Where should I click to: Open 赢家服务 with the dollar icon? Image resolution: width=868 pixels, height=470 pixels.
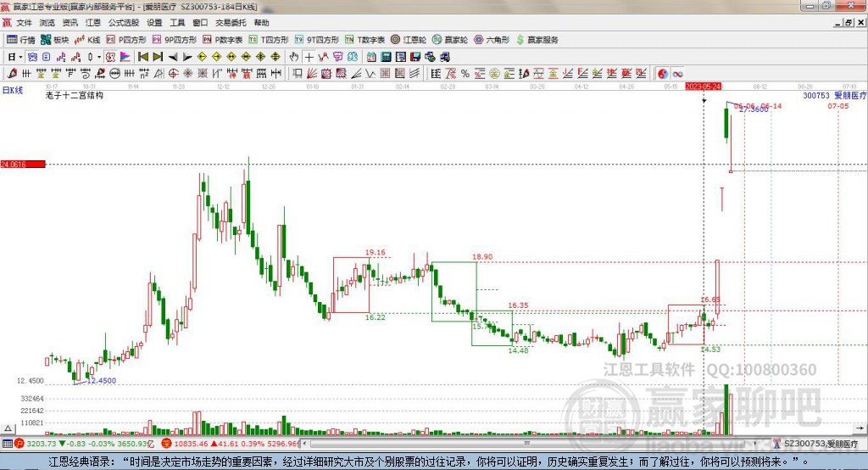point(537,40)
